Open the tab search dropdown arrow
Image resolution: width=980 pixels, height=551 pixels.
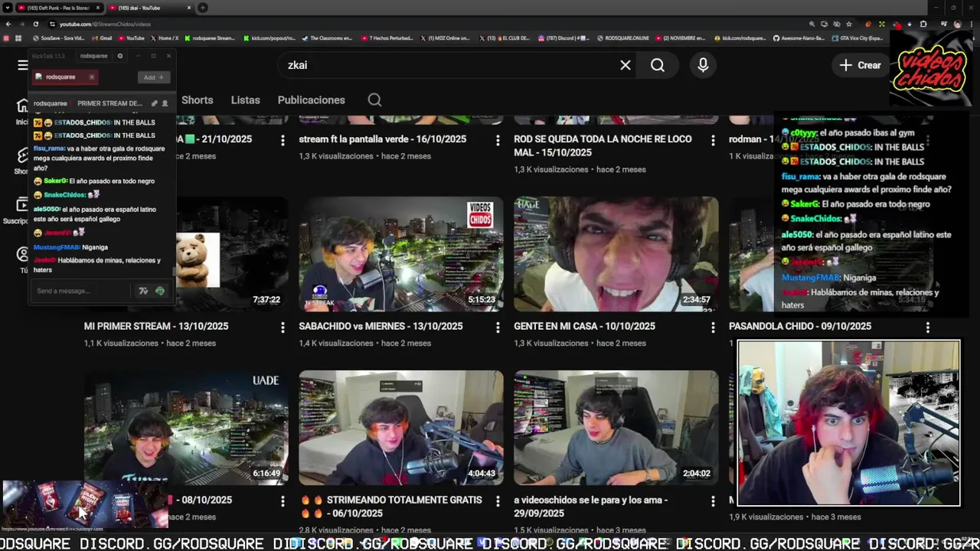6,8
